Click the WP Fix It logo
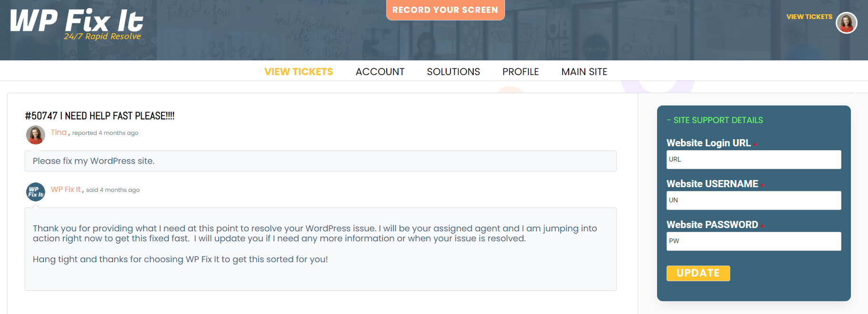This screenshot has height=314, width=868. pyautogui.click(x=76, y=25)
